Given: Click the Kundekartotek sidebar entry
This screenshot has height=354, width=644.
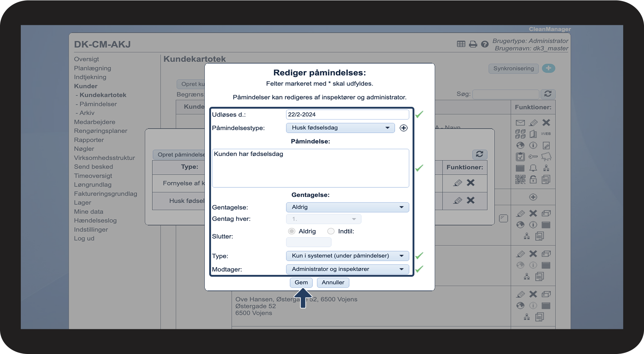Looking at the screenshot, I should pos(103,95).
